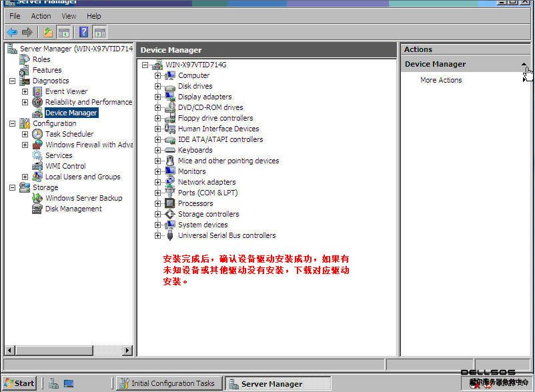Click the Back arrow toolbar icon
The image size is (535, 392).
pyautogui.click(x=12, y=33)
